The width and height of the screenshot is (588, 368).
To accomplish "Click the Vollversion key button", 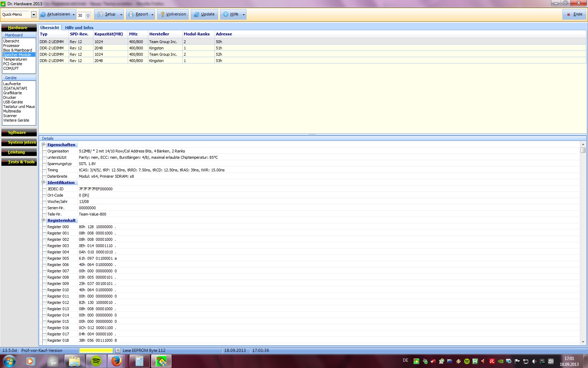I will click(173, 14).
